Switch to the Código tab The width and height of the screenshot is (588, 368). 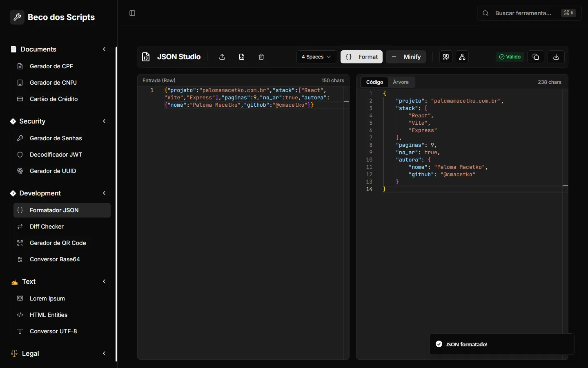pyautogui.click(x=374, y=82)
